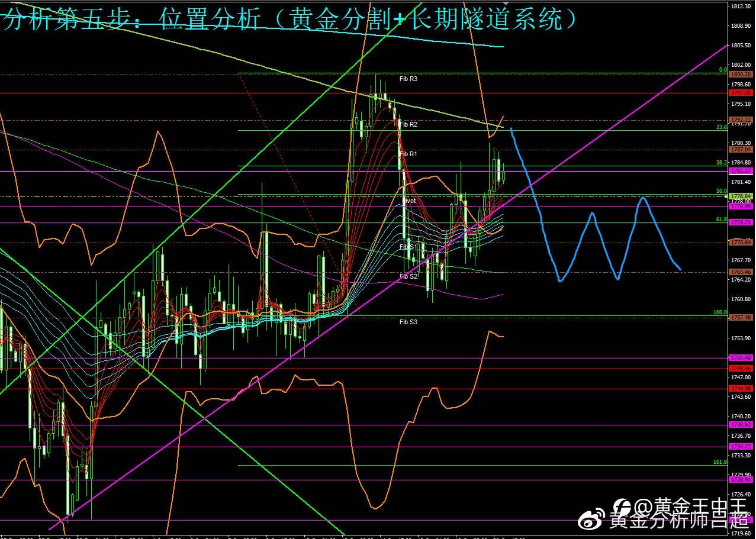Screen dimensions: 756x539
Task: Click the 1808.90 axis price value
Action: [x=742, y=26]
